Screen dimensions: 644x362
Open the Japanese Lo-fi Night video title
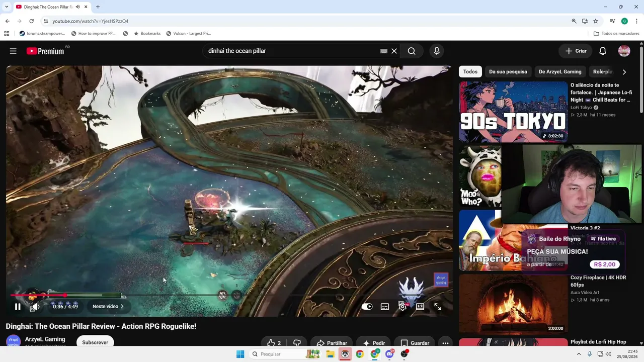coord(601,93)
